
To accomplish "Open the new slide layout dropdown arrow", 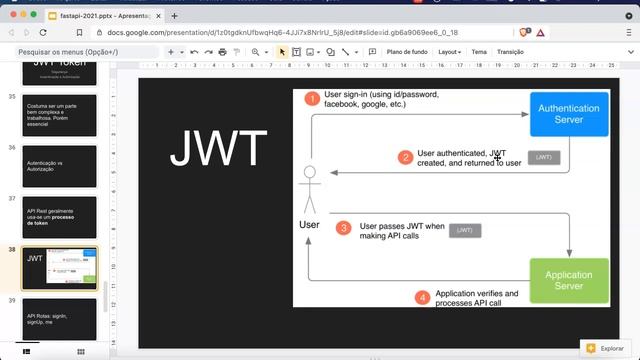I will pyautogui.click(x=182, y=52).
